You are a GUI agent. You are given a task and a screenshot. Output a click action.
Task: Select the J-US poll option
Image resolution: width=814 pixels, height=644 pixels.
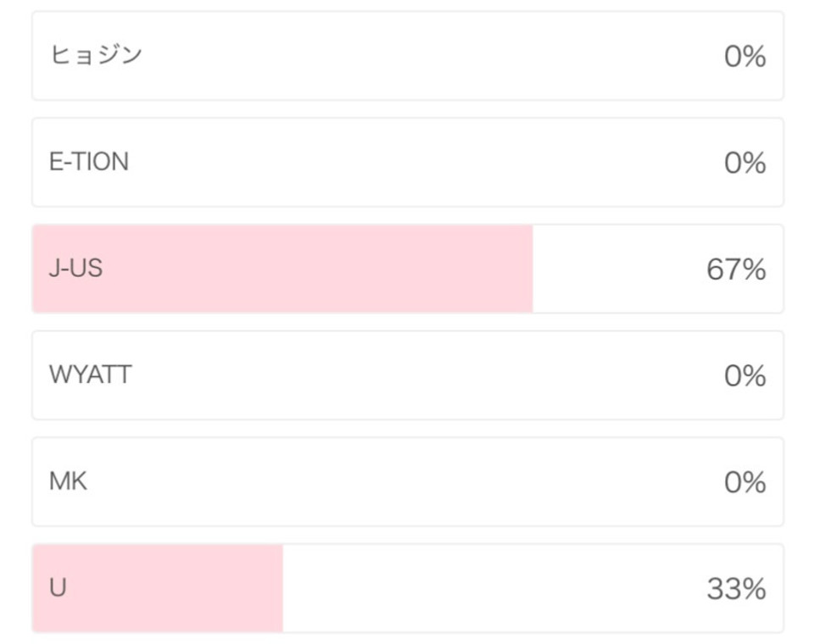point(408,269)
